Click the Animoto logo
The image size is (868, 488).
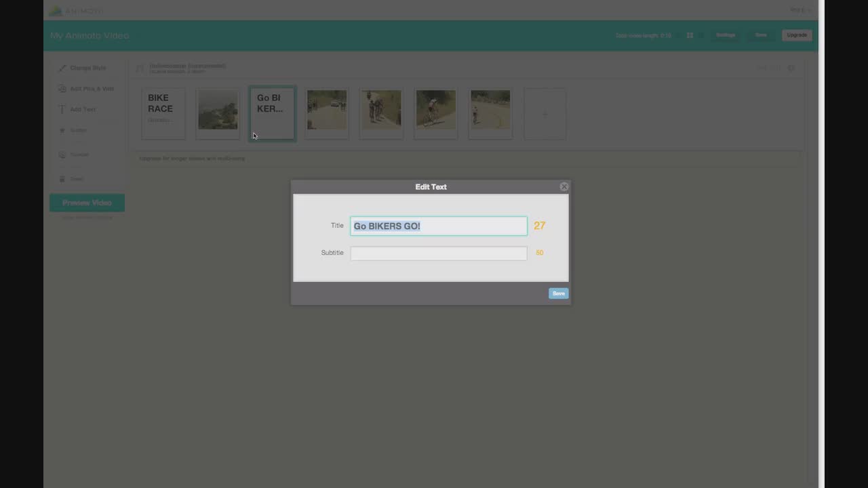click(76, 10)
